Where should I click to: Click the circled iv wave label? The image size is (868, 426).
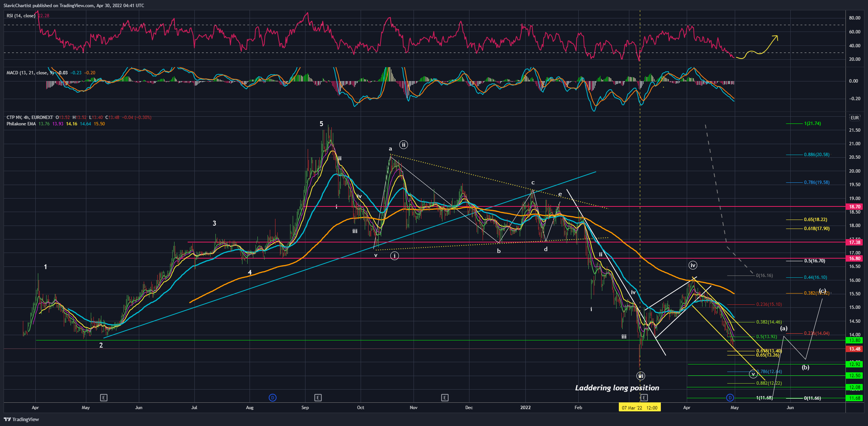click(693, 265)
